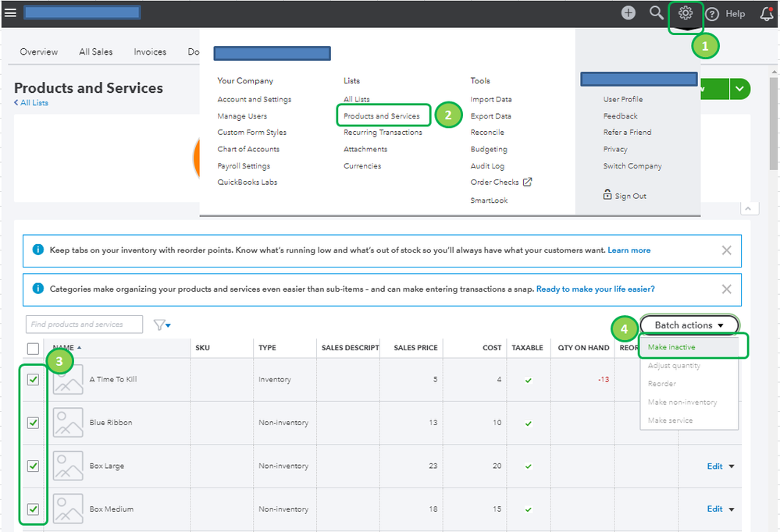Expand the Edit dropdown arrow for Box Large
Screen dimensions: 780x532
pos(732,466)
